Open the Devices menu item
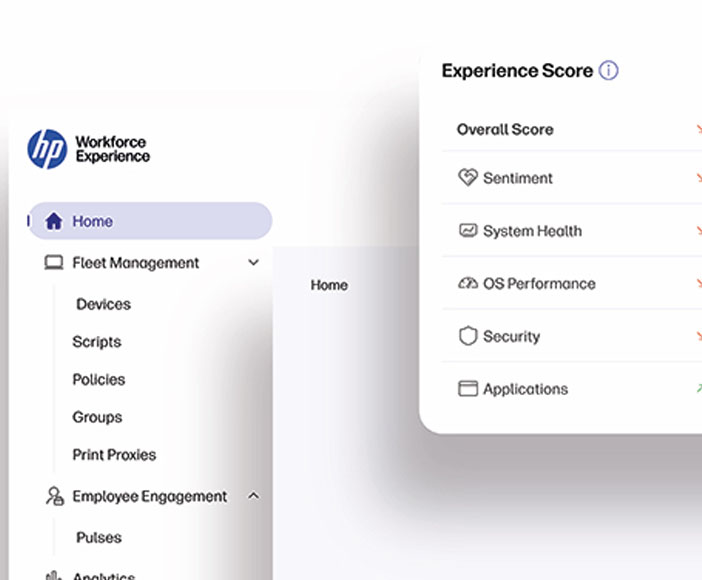702x580 pixels. click(103, 304)
